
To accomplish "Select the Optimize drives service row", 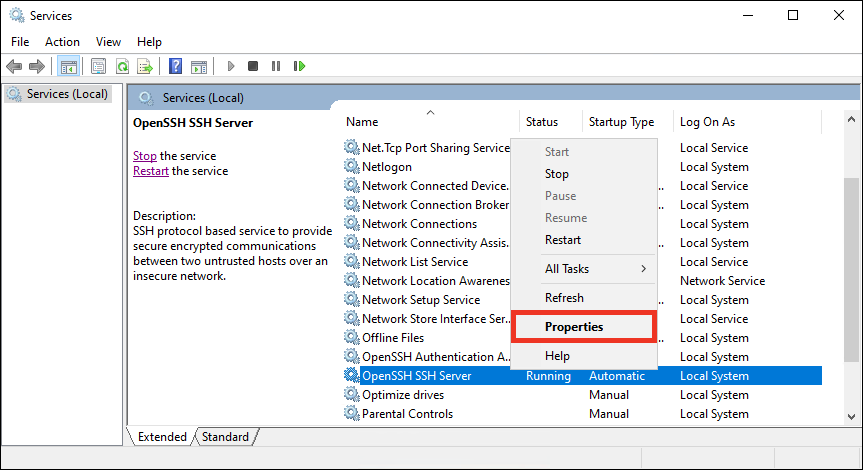I will pos(402,395).
